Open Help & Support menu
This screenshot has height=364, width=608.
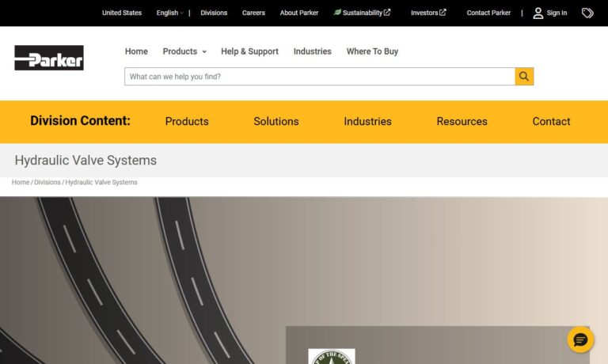(x=249, y=51)
